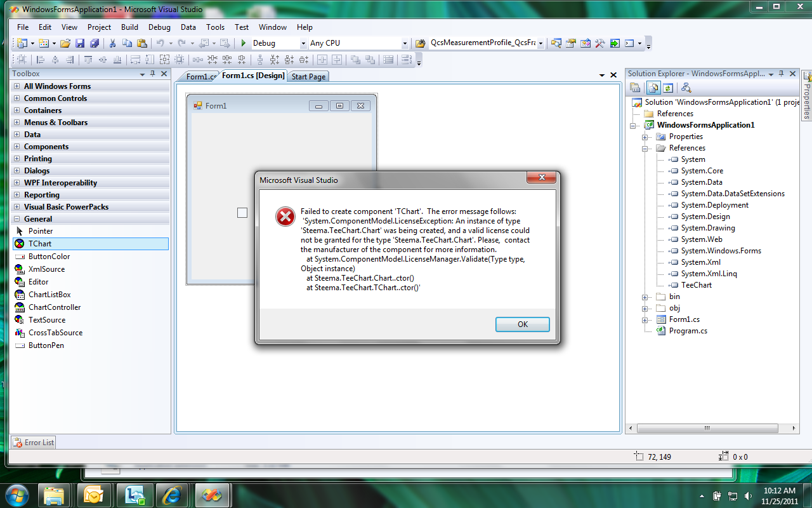Click the Save floppy disk icon
The width and height of the screenshot is (812, 508).
coord(80,43)
